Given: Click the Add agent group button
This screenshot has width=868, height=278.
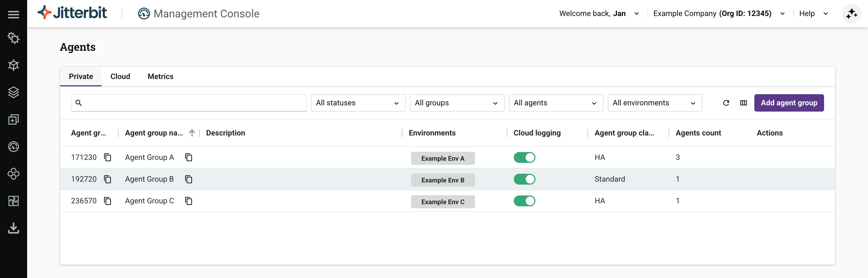Looking at the screenshot, I should (x=789, y=103).
